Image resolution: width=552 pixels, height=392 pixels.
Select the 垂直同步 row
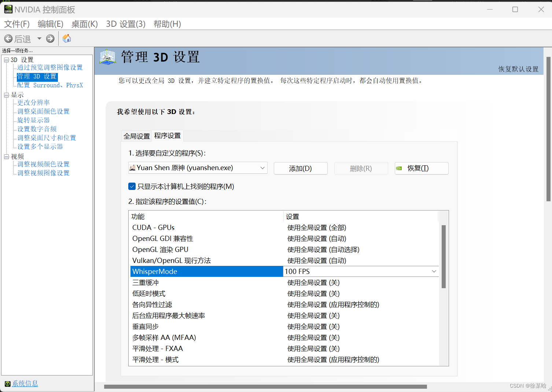pos(284,327)
